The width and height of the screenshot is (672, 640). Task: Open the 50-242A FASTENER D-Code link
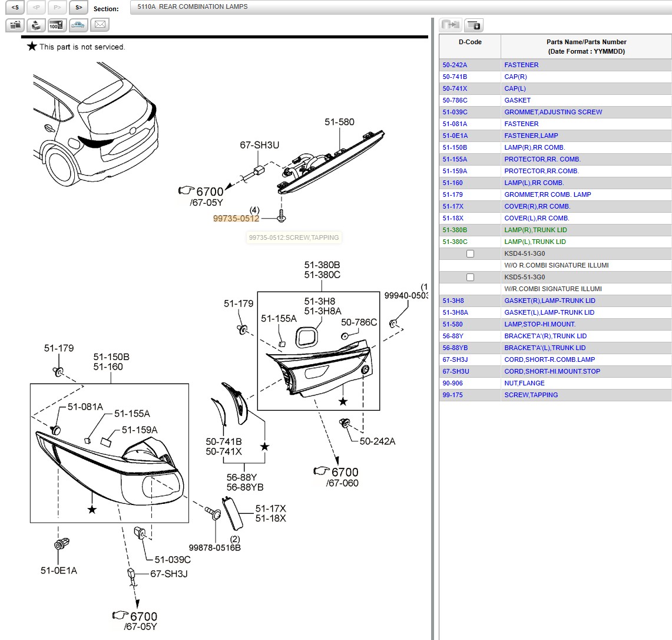[455, 65]
